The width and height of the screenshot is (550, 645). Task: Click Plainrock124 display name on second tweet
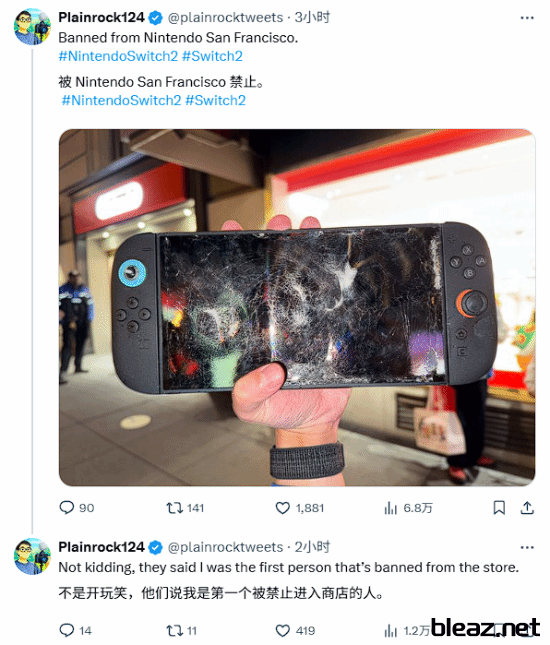101,547
